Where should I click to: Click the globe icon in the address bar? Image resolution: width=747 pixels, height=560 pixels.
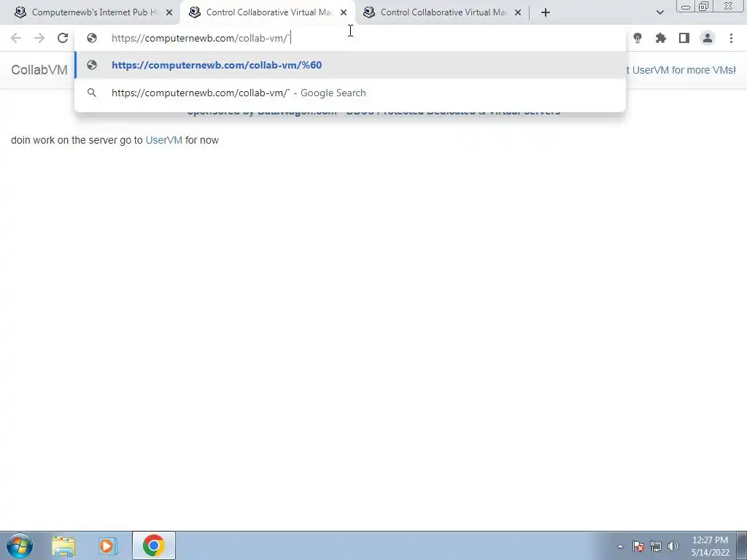[x=92, y=38]
